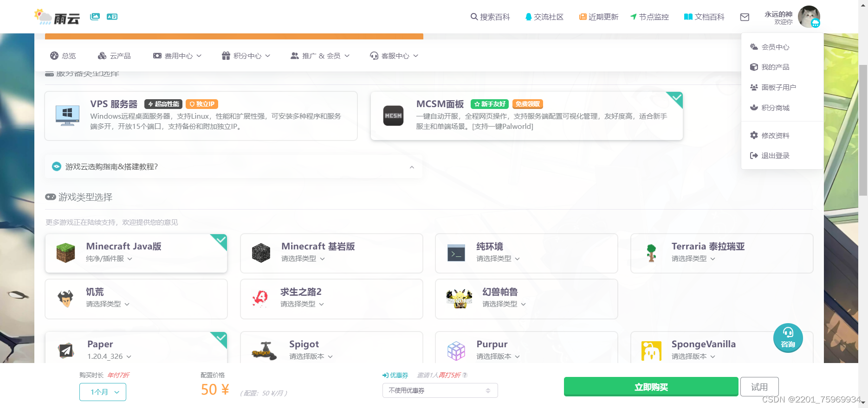Open the 1个月 purchase duration dropdown
Image resolution: width=868 pixels, height=408 pixels.
click(103, 392)
